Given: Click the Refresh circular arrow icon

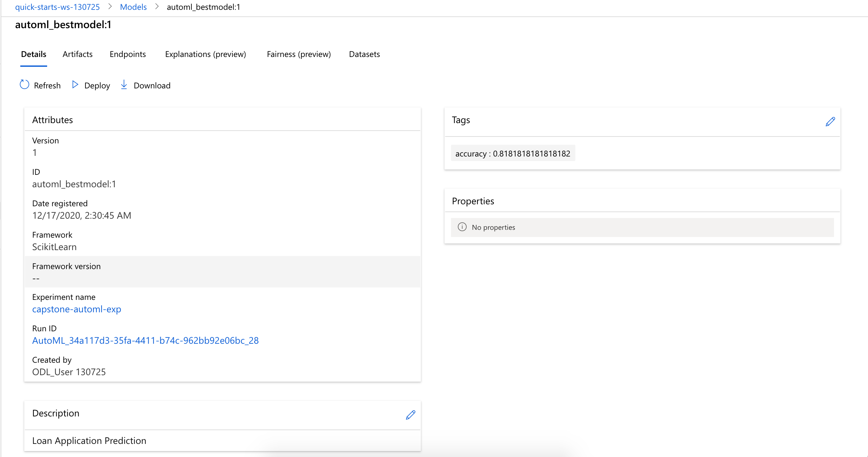Looking at the screenshot, I should [24, 84].
